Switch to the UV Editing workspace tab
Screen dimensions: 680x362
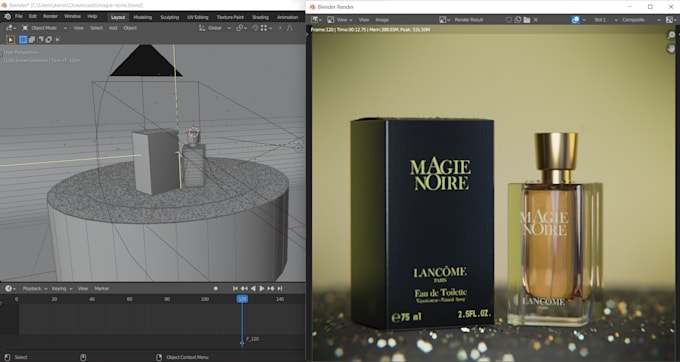point(198,17)
